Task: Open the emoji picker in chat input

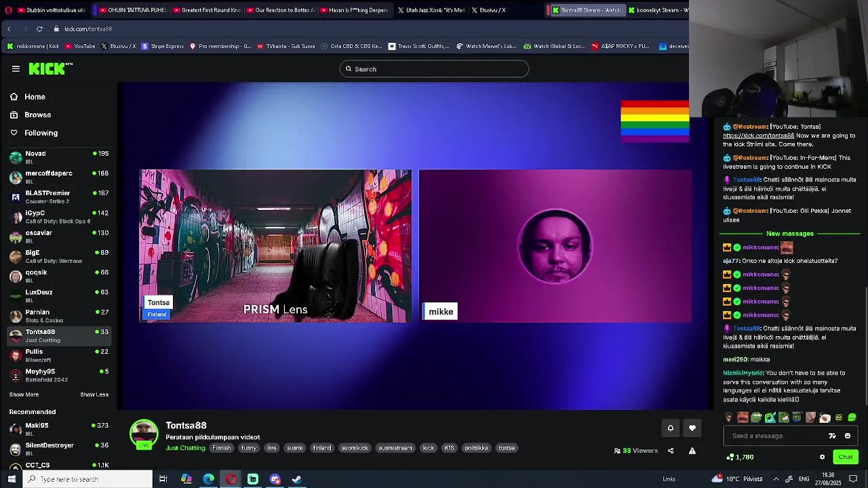Action: (x=848, y=436)
